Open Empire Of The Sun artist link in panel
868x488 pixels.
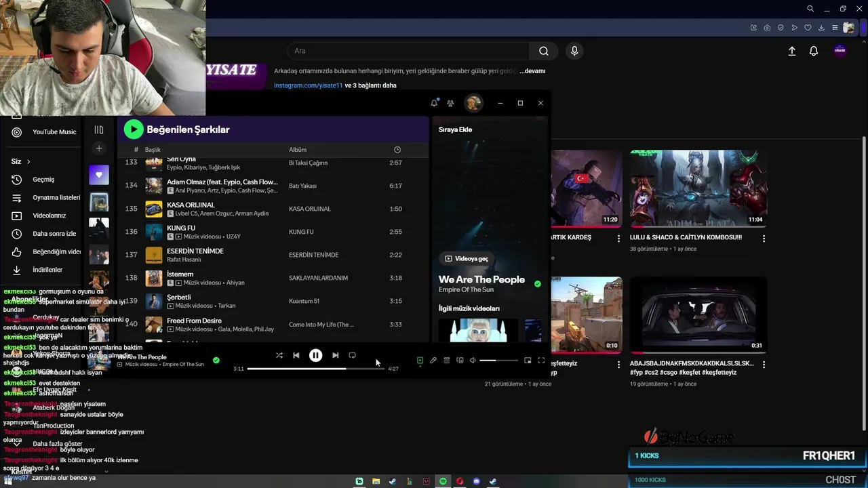coord(466,290)
